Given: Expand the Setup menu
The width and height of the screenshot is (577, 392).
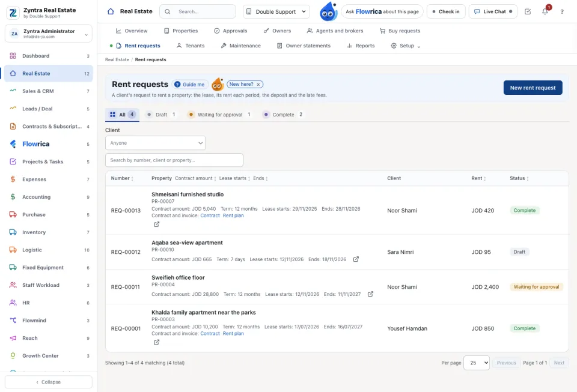Looking at the screenshot, I should point(405,46).
